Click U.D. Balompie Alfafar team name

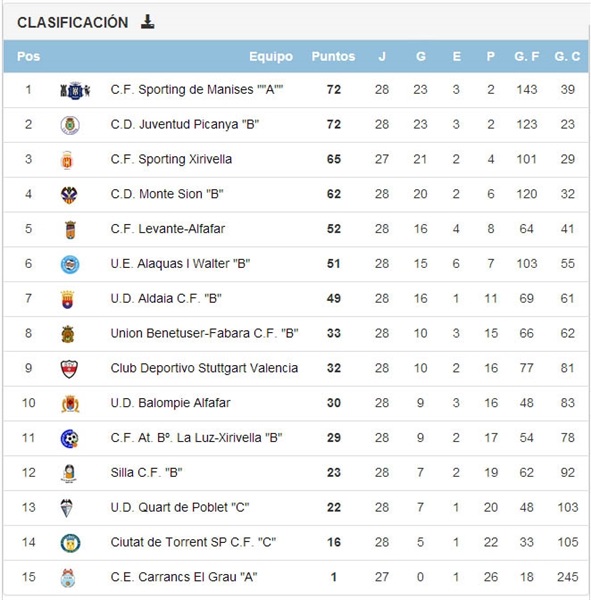coord(170,403)
